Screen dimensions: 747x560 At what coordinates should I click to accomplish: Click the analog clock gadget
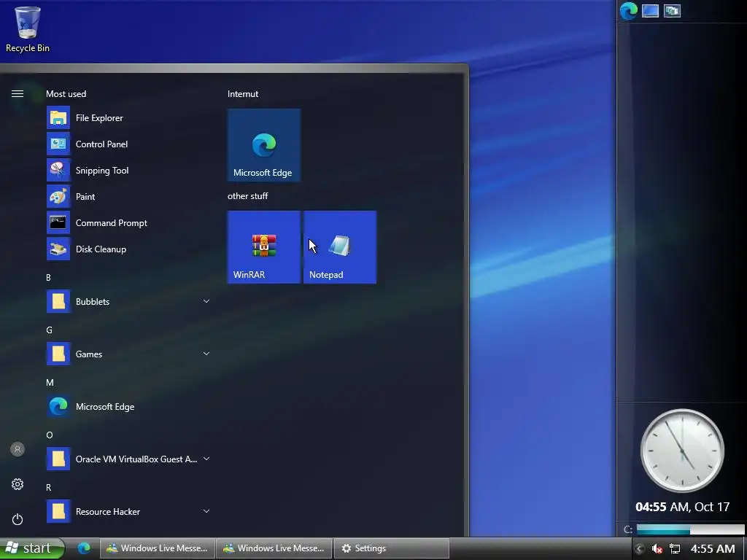click(682, 450)
